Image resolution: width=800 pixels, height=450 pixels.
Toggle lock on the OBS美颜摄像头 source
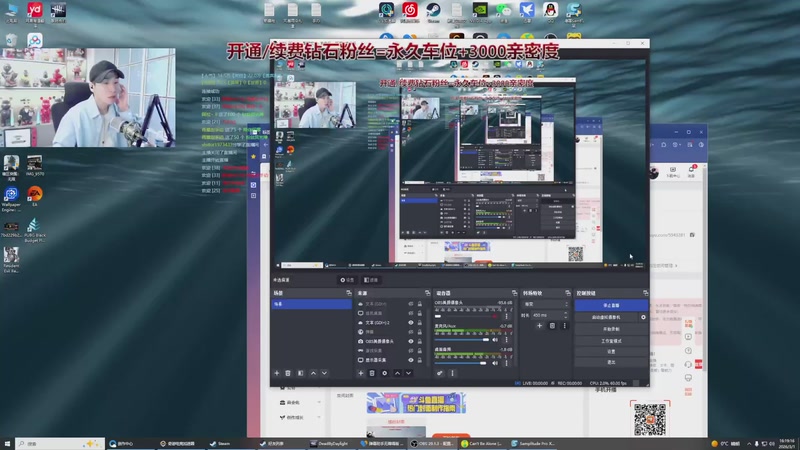pyautogui.click(x=420, y=341)
